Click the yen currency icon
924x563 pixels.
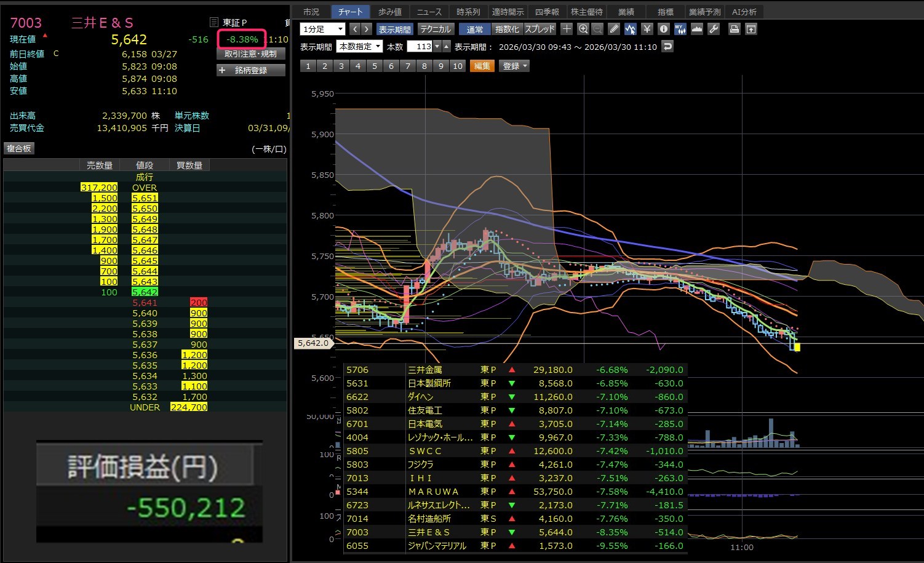647,29
